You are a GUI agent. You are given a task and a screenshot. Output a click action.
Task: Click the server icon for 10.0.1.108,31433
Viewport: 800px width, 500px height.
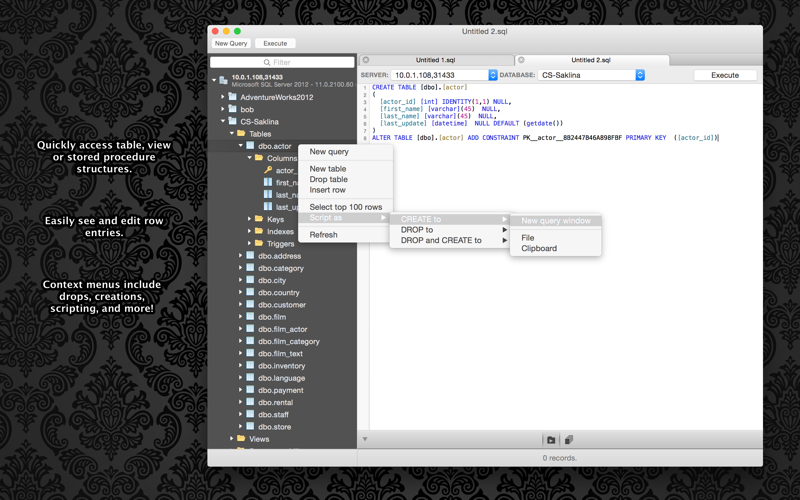[x=223, y=80]
